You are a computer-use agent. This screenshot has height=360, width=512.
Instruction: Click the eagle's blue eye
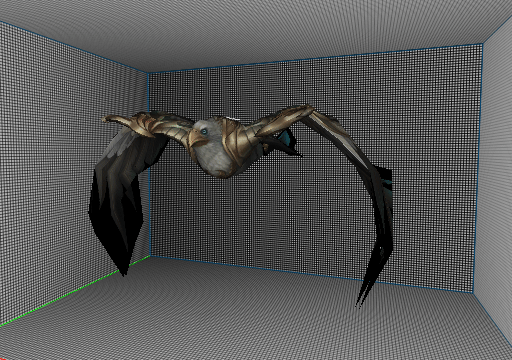tap(204, 132)
